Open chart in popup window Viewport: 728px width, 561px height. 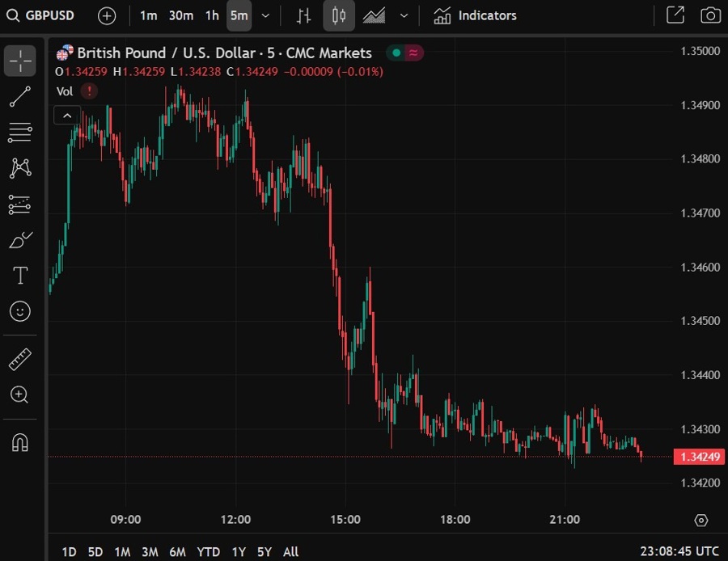(x=675, y=15)
